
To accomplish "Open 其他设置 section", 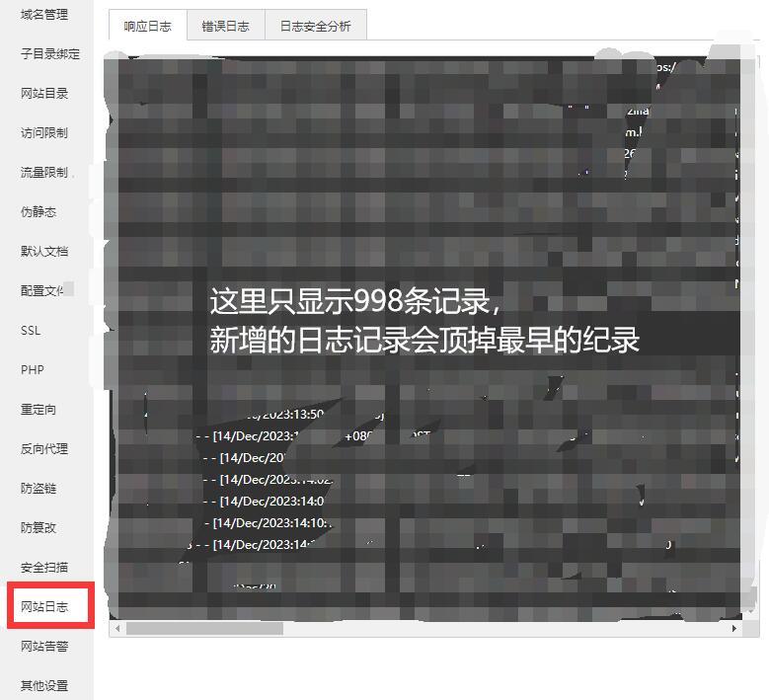I will (x=44, y=686).
